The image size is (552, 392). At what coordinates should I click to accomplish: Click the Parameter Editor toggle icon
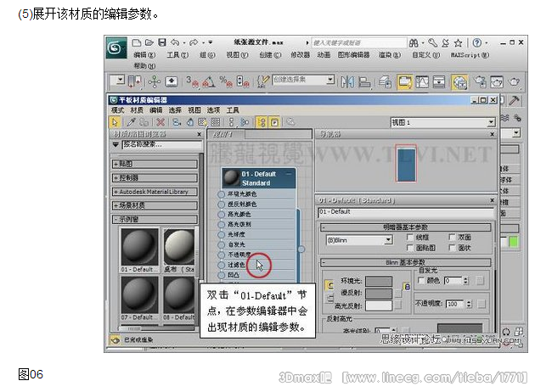pos(274,122)
